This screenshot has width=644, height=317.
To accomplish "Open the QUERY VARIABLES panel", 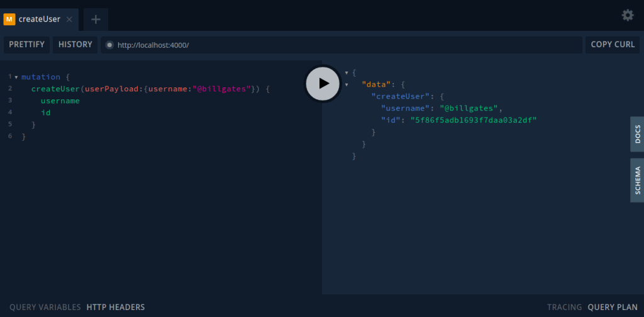I will (45, 307).
